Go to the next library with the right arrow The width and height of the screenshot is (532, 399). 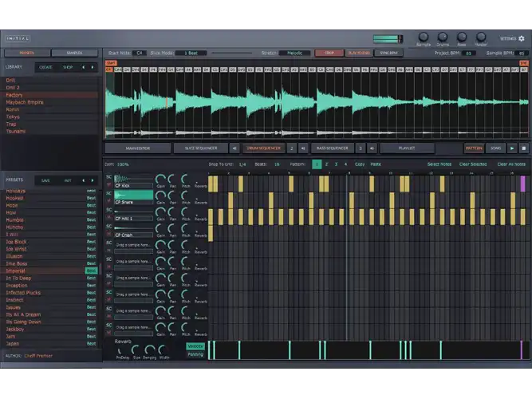pyautogui.click(x=93, y=67)
